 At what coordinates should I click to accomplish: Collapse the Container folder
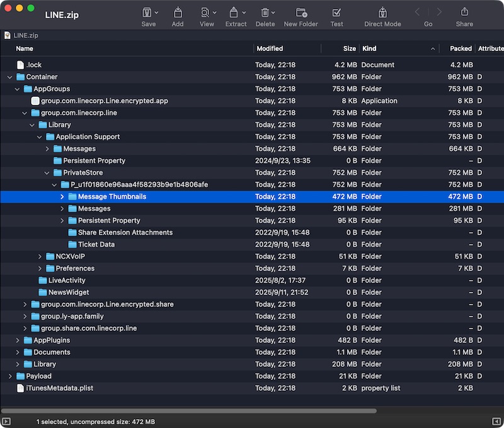click(9, 77)
